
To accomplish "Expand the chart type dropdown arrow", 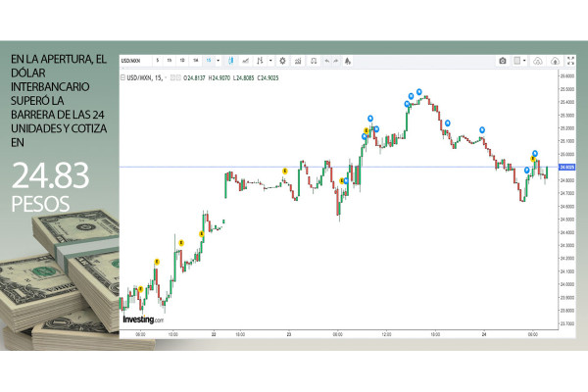I will tap(269, 61).
